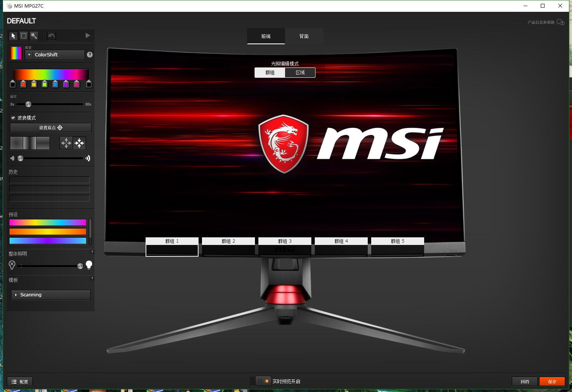The height and width of the screenshot is (392, 572).
Task: Click the MSI MPG27C app icon in title bar
Action: coord(10,6)
